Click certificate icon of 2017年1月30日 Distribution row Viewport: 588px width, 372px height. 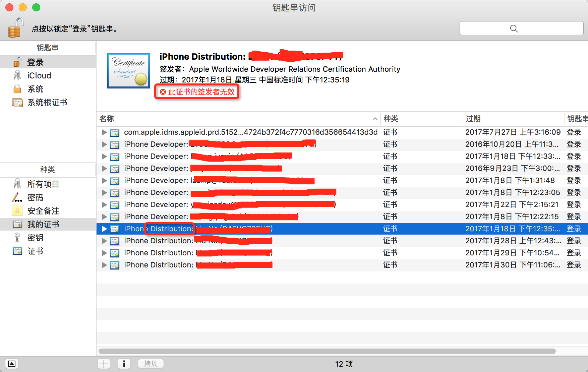(115, 265)
